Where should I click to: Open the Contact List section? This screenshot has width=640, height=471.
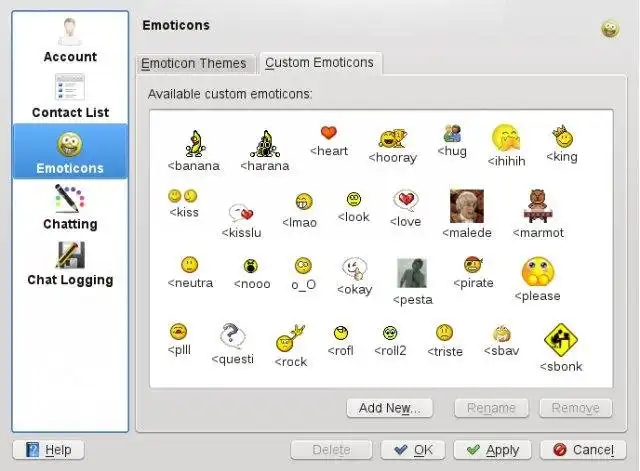[x=70, y=96]
